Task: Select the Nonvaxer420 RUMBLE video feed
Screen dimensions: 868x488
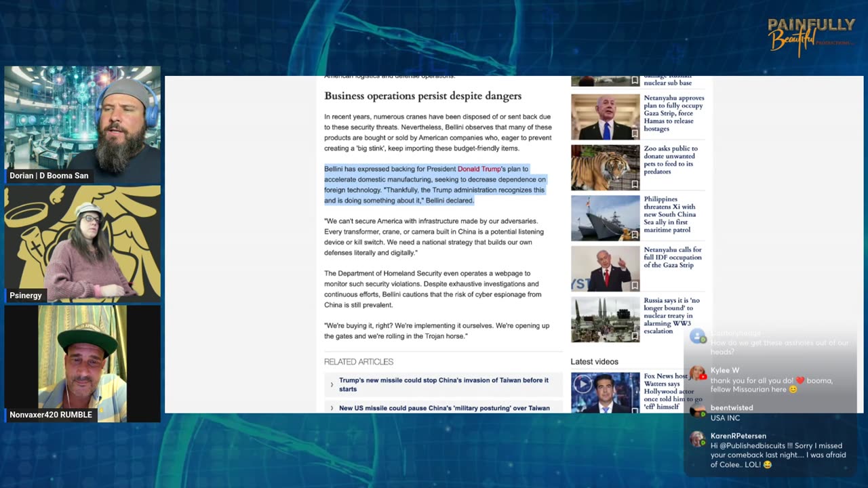Action: [x=83, y=364]
